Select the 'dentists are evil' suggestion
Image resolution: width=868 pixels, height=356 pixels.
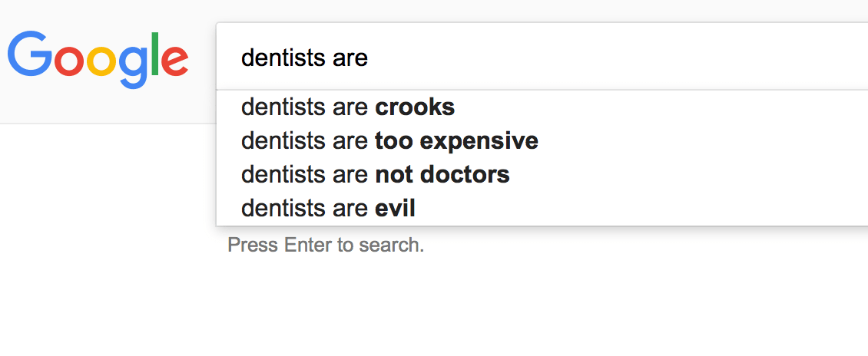[328, 208]
